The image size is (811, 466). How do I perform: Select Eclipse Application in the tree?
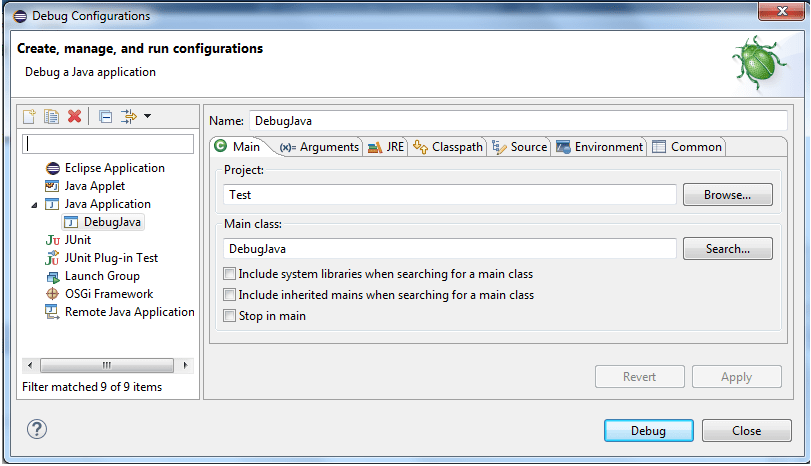point(114,168)
